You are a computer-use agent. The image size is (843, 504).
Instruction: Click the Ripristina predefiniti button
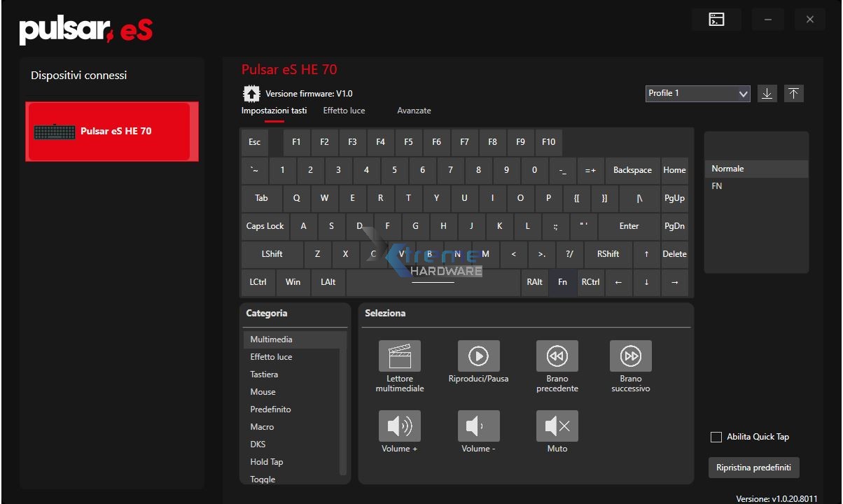753,468
